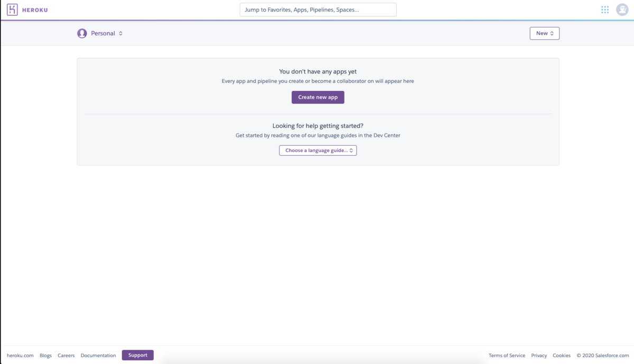
Task: Click the © 2020 Salesforce.com text
Action: 603,356
